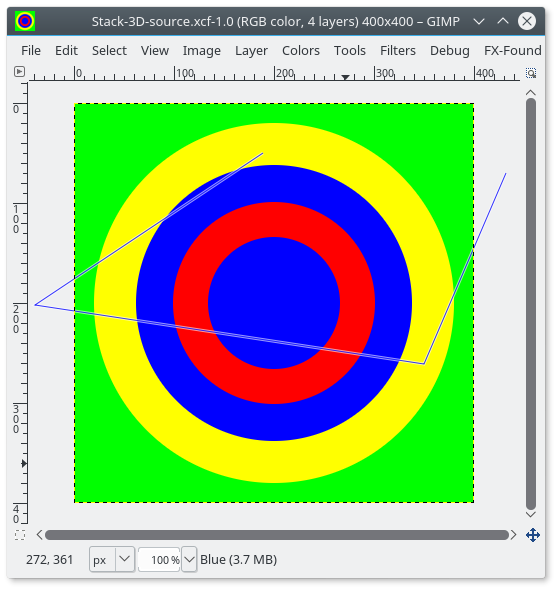Toggle the Quick Mask button

(x=20, y=535)
